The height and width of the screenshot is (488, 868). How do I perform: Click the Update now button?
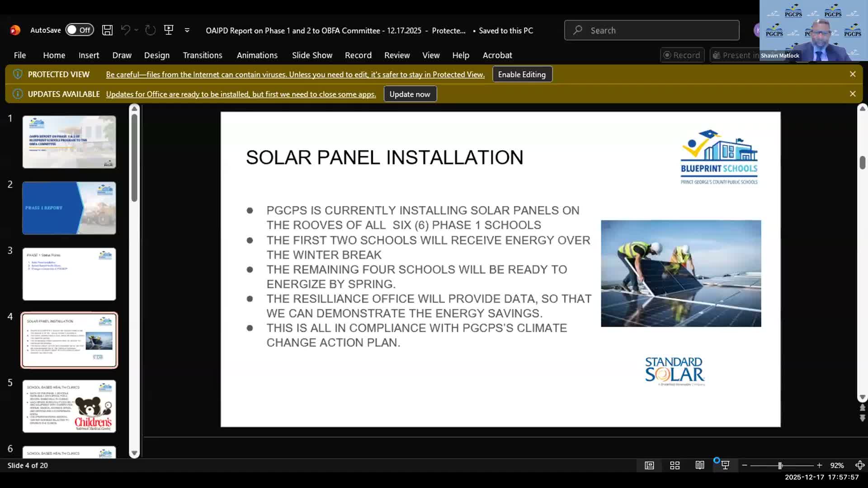[410, 94]
